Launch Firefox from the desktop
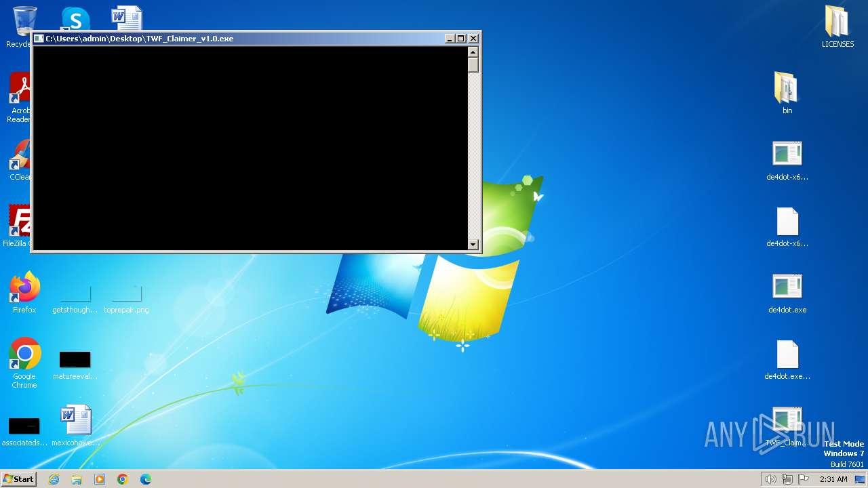This screenshot has height=488, width=868. click(x=24, y=293)
